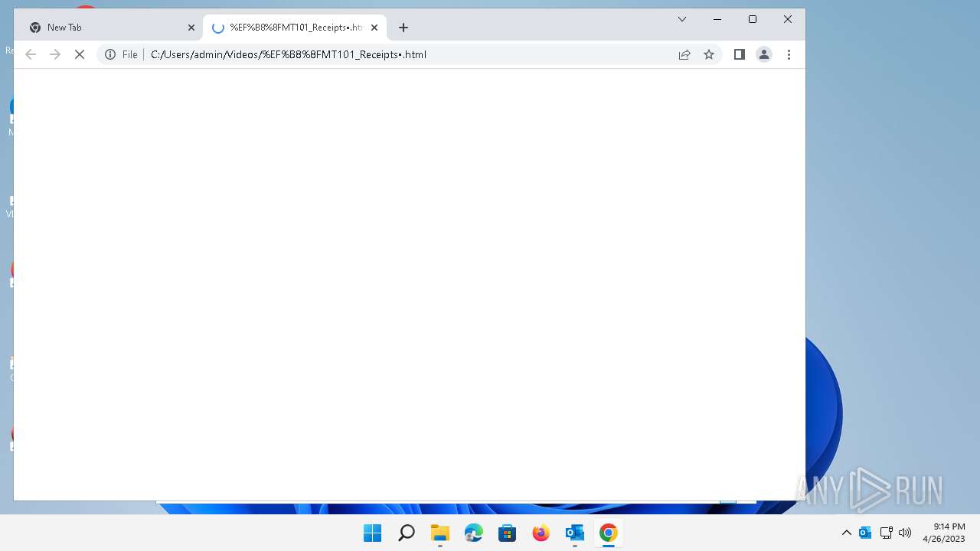
Task: Open the Chrome profile avatar menu
Action: (764, 54)
